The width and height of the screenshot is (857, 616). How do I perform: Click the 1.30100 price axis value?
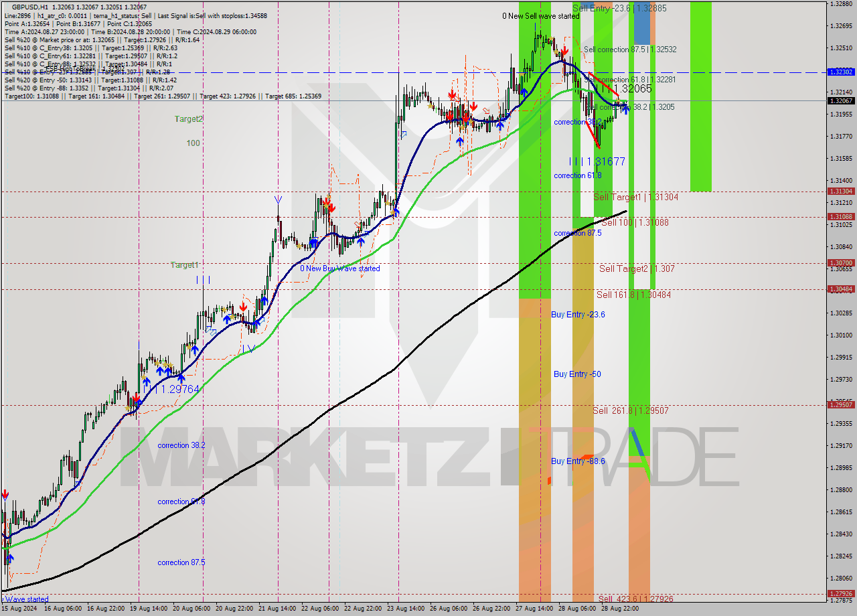(840, 335)
